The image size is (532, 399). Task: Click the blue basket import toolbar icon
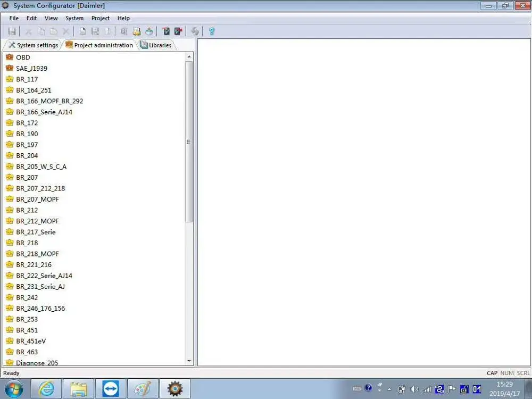pyautogui.click(x=149, y=31)
